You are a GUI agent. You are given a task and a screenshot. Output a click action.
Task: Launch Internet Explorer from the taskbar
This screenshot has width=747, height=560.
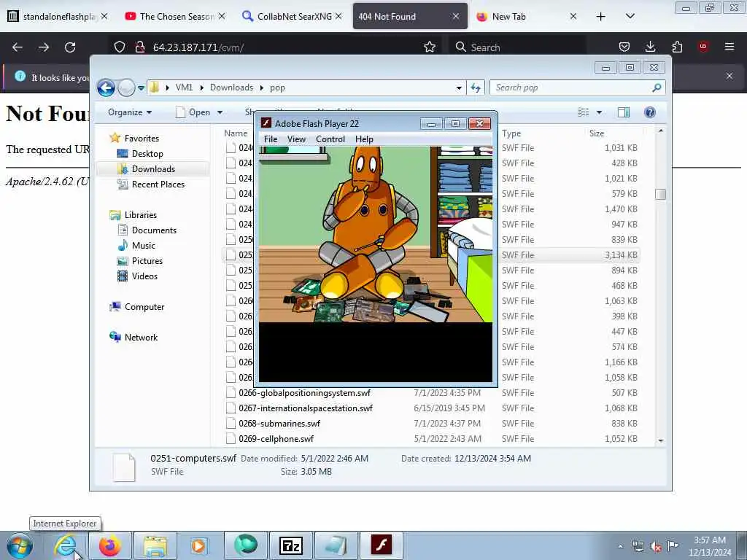coord(66,545)
